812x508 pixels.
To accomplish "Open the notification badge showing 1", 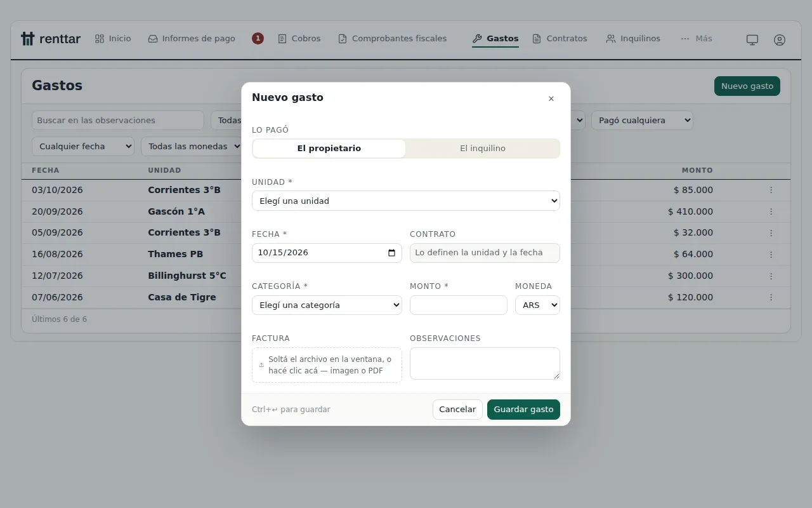I will click(x=258, y=39).
